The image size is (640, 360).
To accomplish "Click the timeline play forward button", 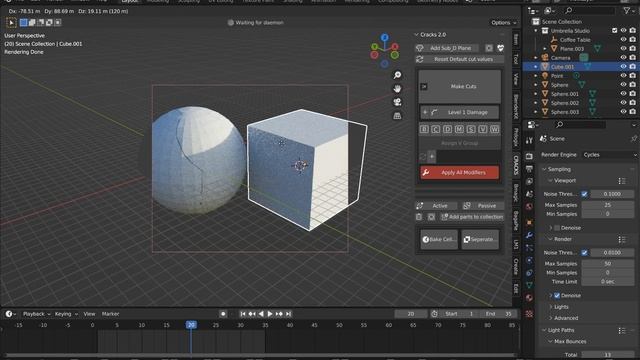I will coord(270,314).
